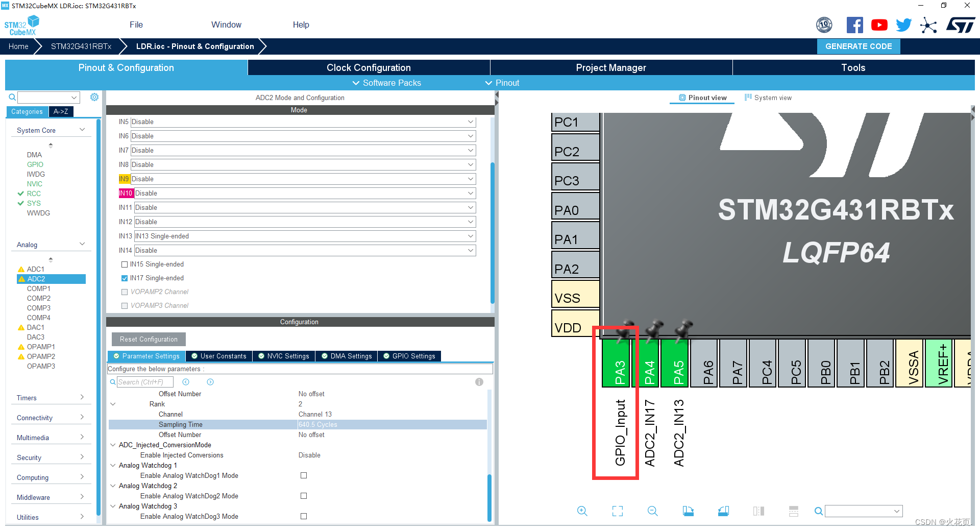Collapse the ADC_Injected_ConversionMode group

[x=113, y=445]
